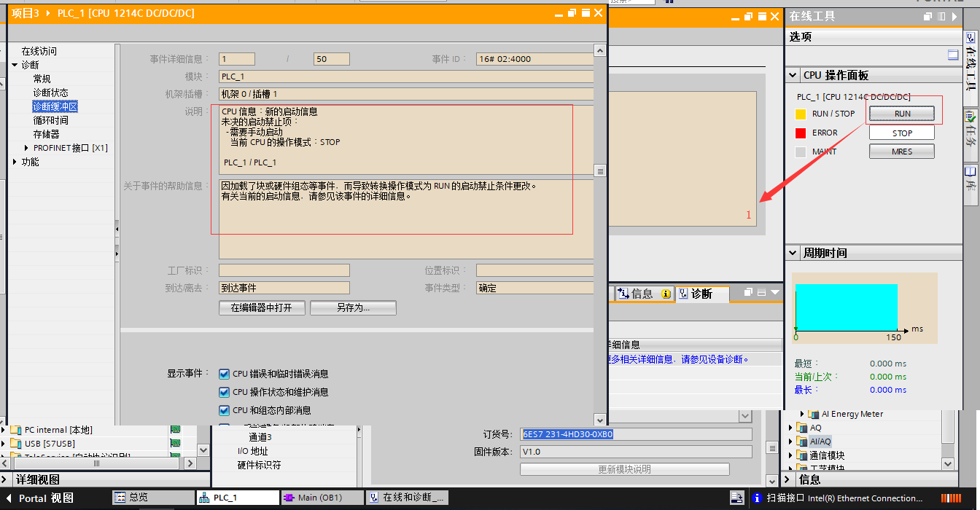Viewport: 980px width, 510px height.
Task: Click the cyan cycle time chart
Action: click(x=846, y=307)
